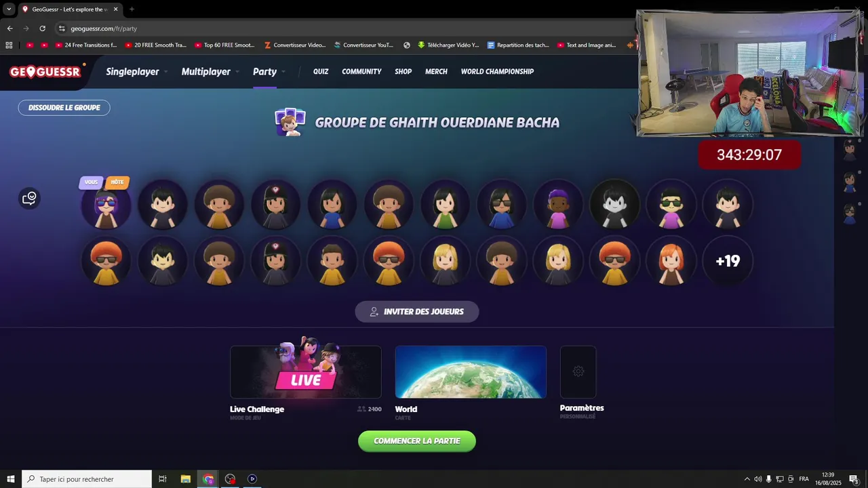868x488 pixels.
Task: Click the FRA language indicator
Action: tap(804, 479)
